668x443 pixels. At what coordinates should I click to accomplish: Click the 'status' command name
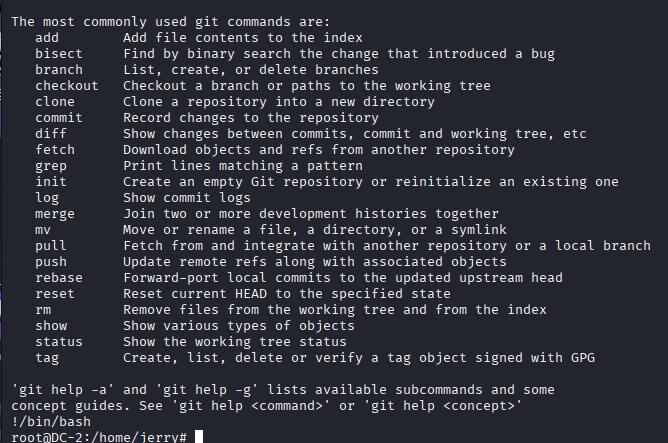59,342
